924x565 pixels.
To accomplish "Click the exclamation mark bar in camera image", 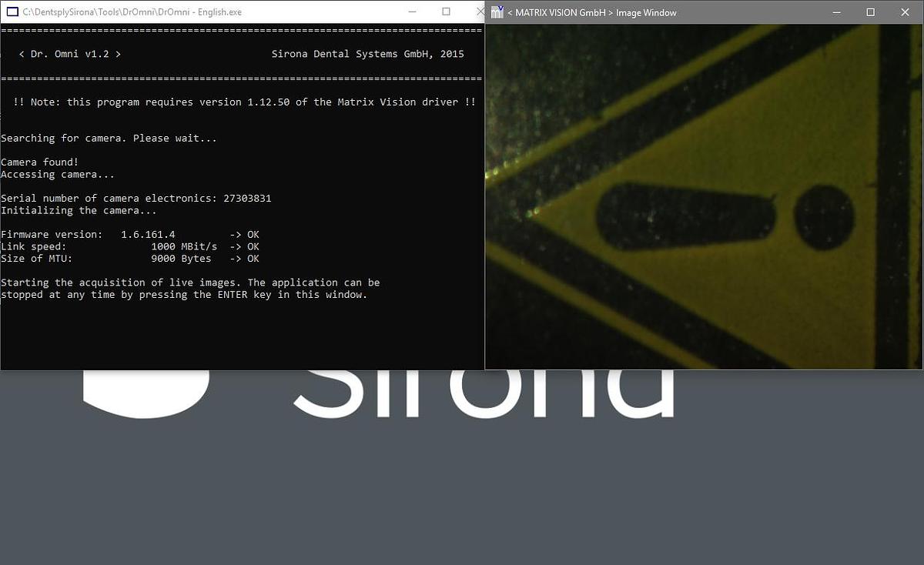I will click(685, 216).
